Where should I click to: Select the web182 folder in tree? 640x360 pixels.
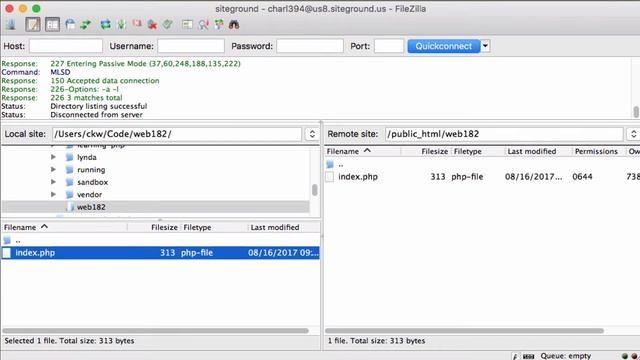click(91, 207)
